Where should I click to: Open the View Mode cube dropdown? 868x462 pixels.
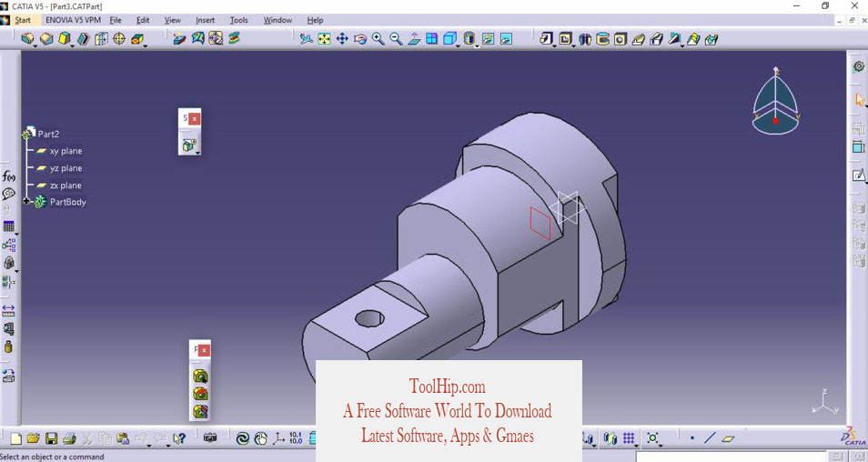pyautogui.click(x=458, y=45)
